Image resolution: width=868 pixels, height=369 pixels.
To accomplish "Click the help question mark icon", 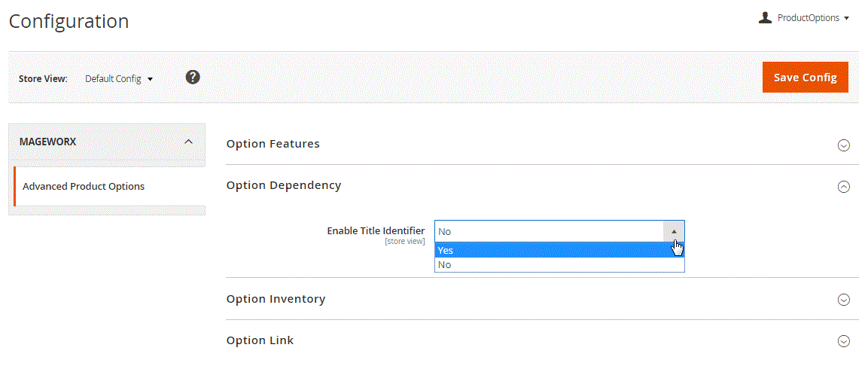I will (x=193, y=77).
